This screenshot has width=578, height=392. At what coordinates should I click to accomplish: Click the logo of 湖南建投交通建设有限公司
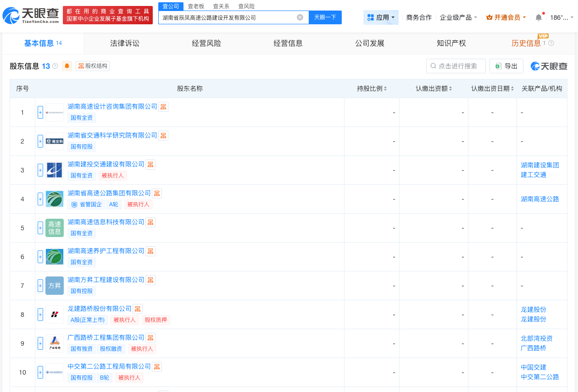click(55, 170)
